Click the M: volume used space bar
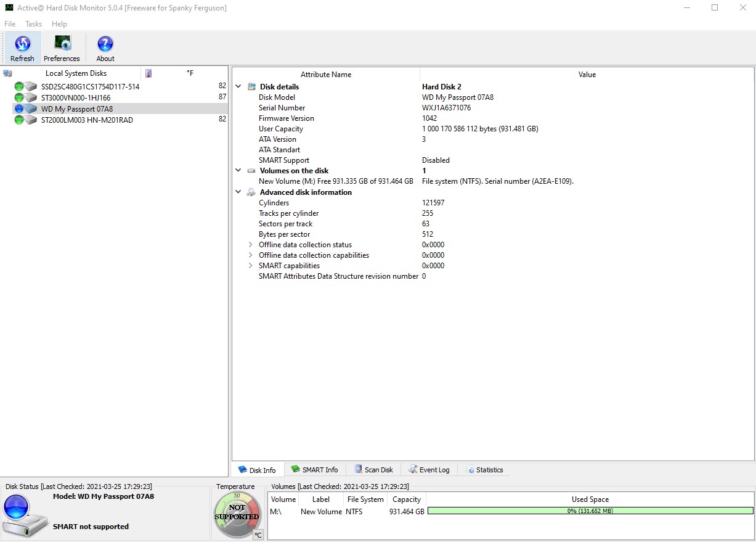756x542 pixels. pyautogui.click(x=590, y=511)
